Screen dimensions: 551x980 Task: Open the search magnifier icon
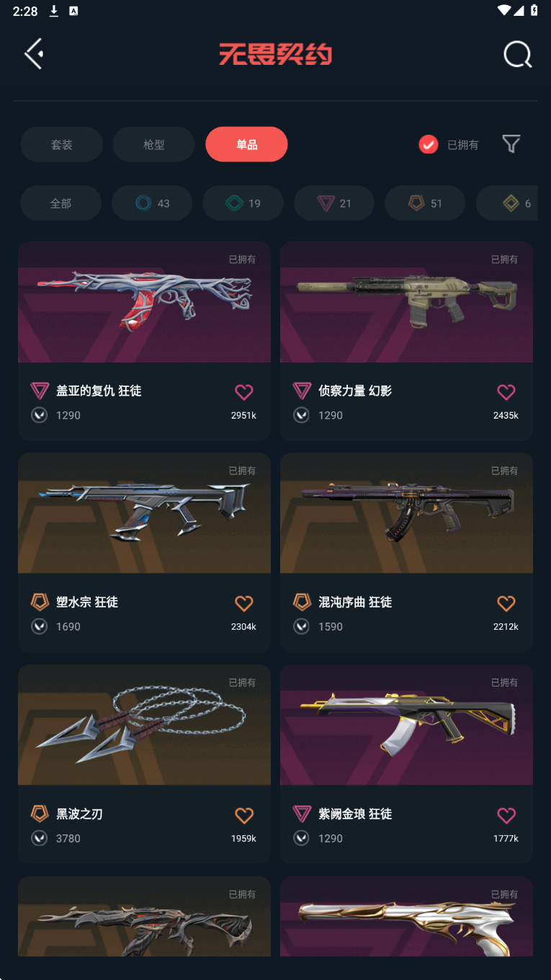(517, 54)
